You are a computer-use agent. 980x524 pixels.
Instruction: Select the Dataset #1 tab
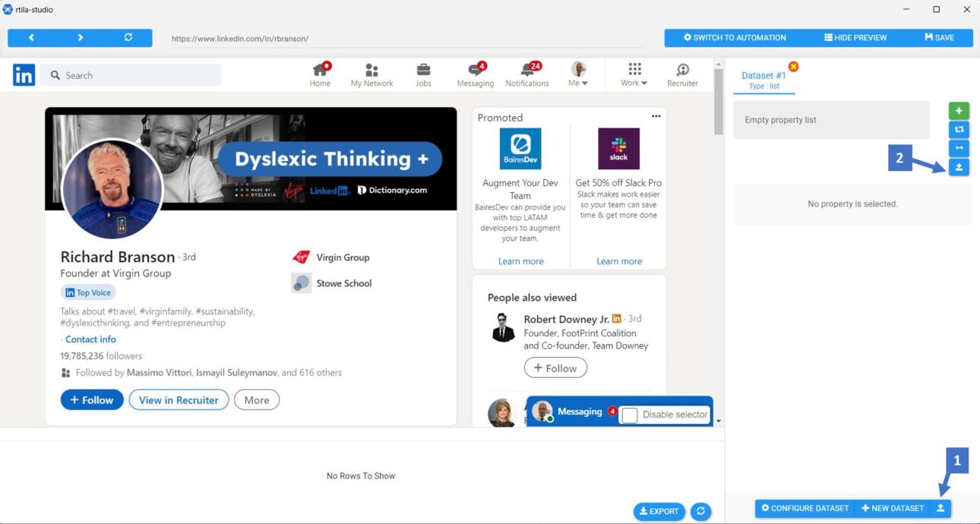(763, 80)
